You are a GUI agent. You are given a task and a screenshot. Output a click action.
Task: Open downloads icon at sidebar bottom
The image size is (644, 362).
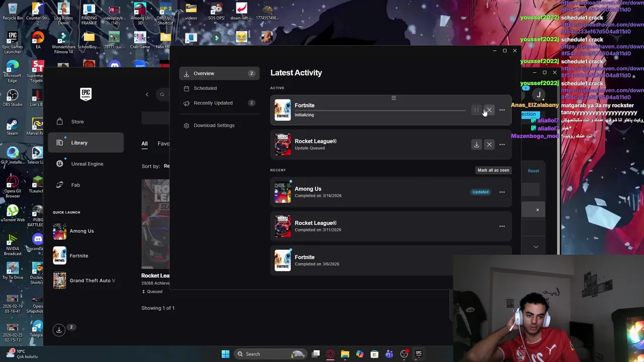tap(59, 330)
